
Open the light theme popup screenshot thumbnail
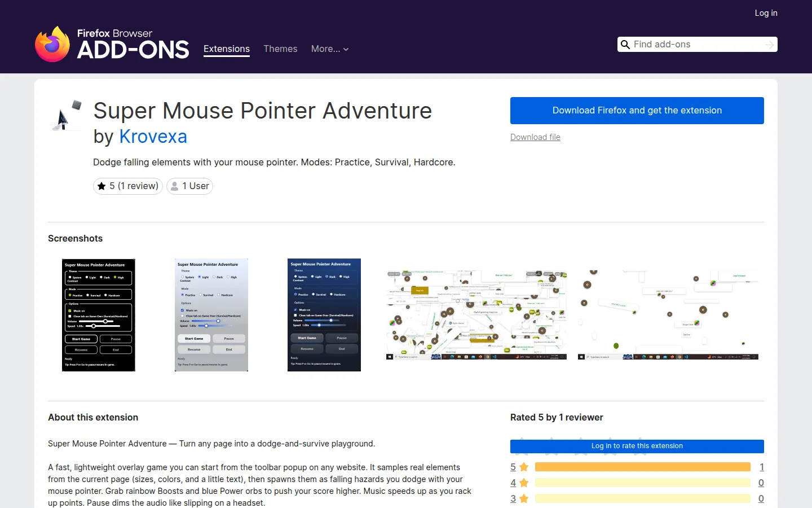click(x=211, y=315)
